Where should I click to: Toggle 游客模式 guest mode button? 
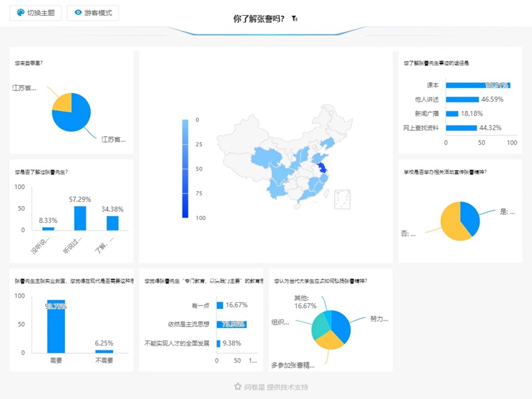pos(93,13)
